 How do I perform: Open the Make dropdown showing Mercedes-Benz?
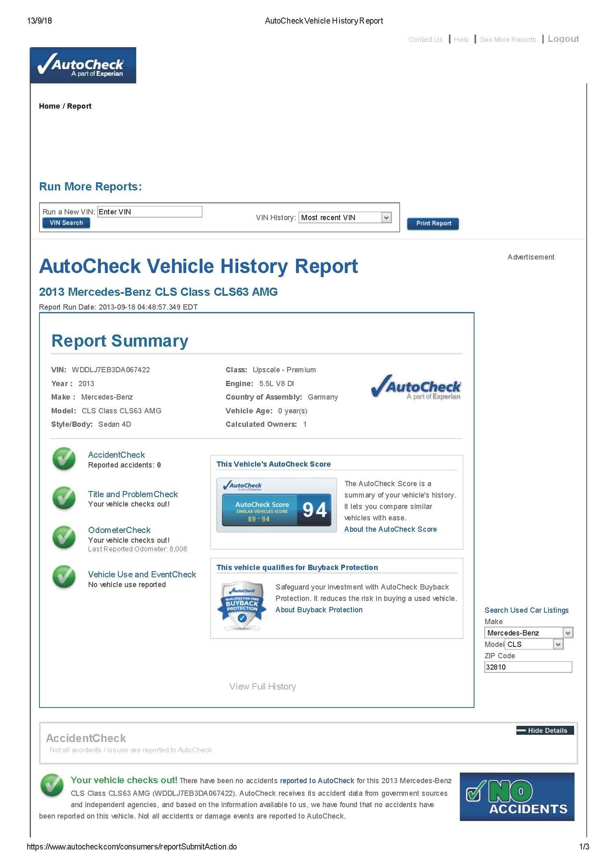pos(529,633)
